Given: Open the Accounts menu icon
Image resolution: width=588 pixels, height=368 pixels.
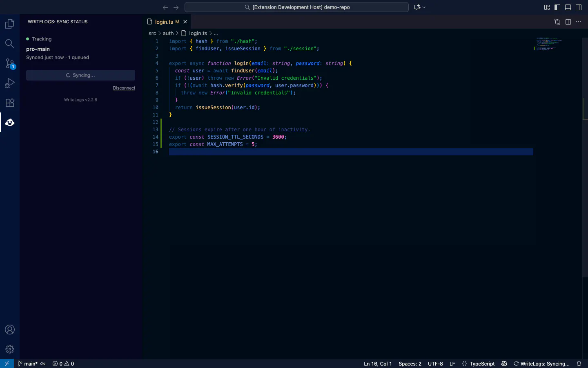Looking at the screenshot, I should (10, 330).
